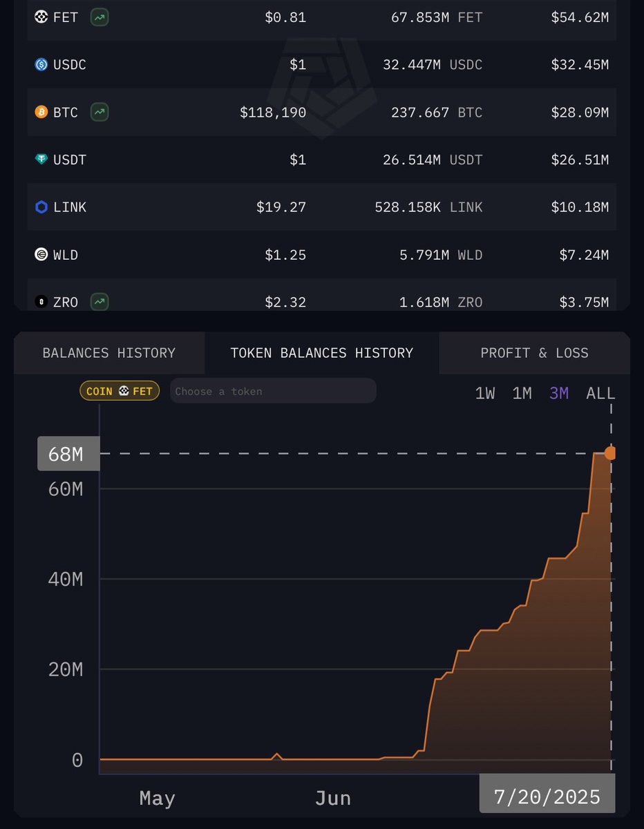Screen dimensions: 644x829
Task: Select the FET token name
Action: pyautogui.click(x=66, y=17)
